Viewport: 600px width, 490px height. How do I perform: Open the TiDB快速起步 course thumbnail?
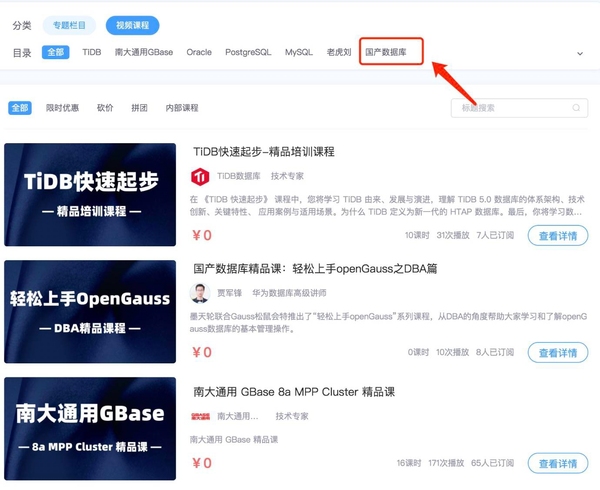click(90, 195)
